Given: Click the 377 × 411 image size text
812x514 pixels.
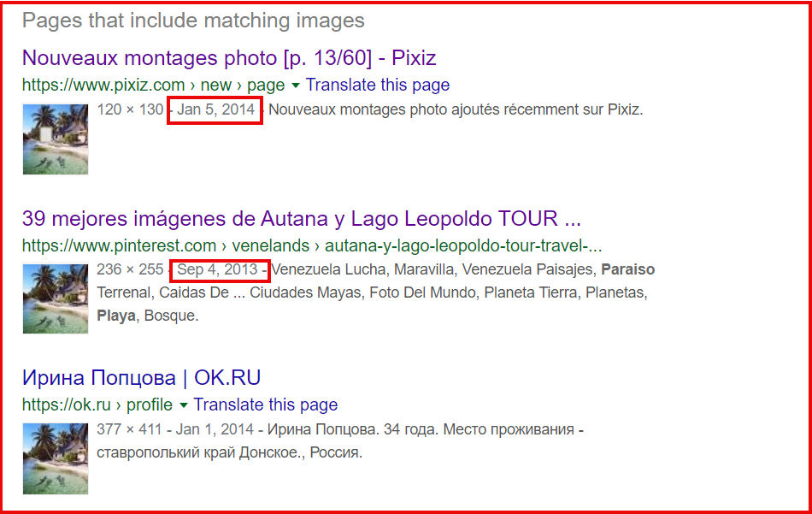Looking at the screenshot, I should tap(130, 429).
